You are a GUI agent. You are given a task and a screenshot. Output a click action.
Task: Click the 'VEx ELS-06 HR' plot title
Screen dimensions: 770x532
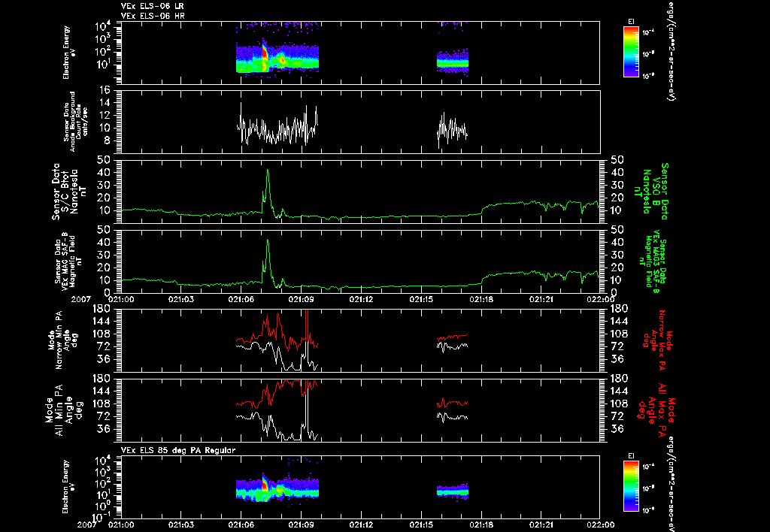pyautogui.click(x=152, y=16)
